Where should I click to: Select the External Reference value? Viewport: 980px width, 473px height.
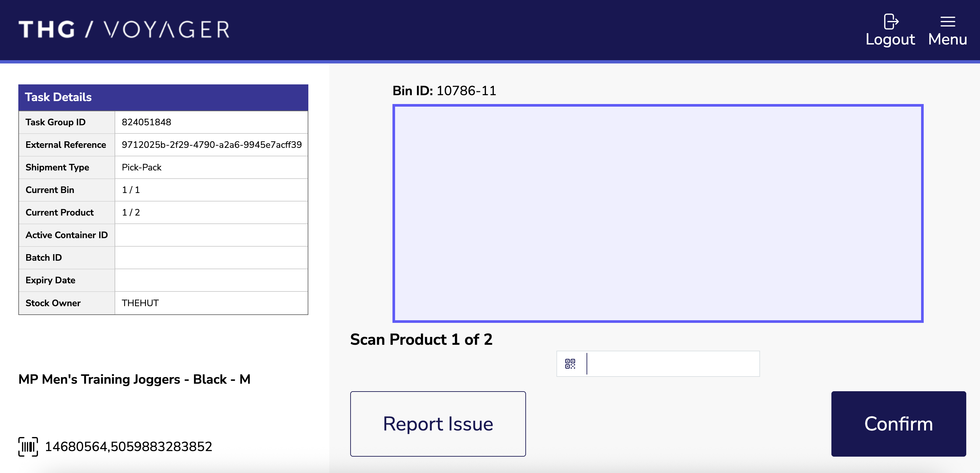click(211, 145)
